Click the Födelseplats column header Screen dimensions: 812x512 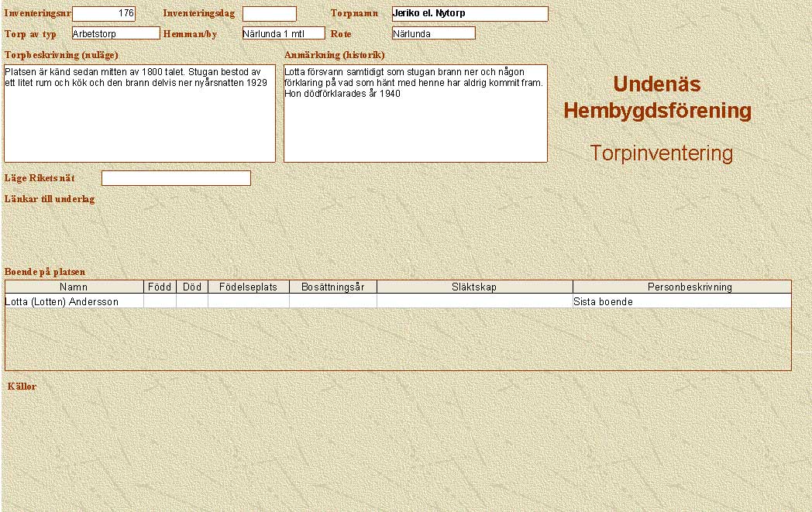pos(249,287)
